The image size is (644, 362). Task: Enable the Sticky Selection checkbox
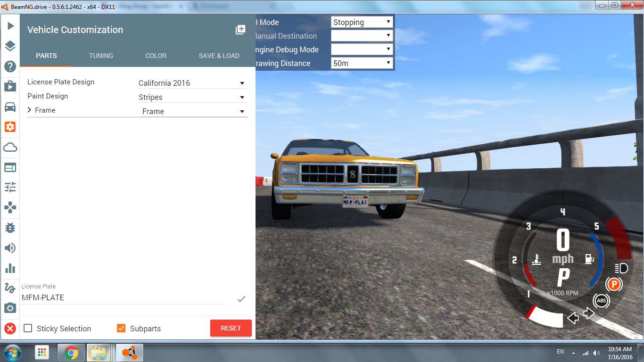click(x=28, y=328)
